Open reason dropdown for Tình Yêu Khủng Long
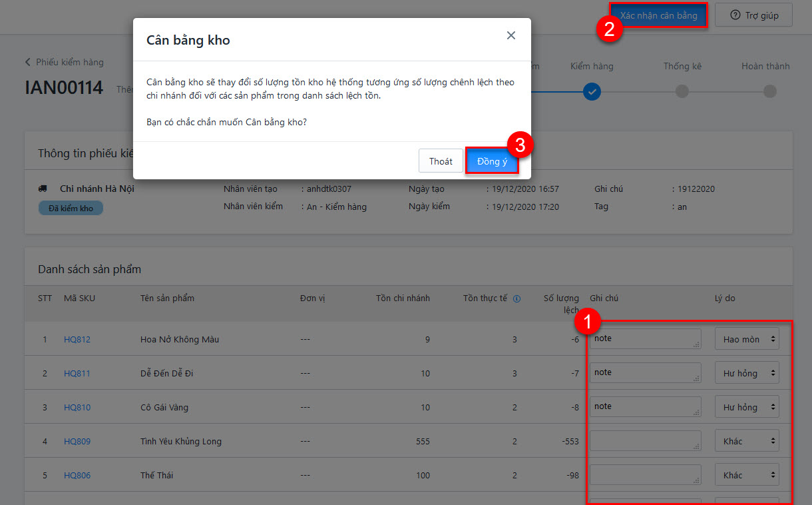Viewport: 812px width, 505px height. [747, 441]
